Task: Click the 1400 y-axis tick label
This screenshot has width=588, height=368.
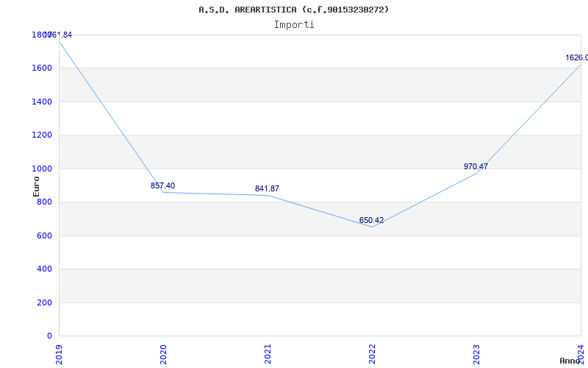Action: pos(42,102)
